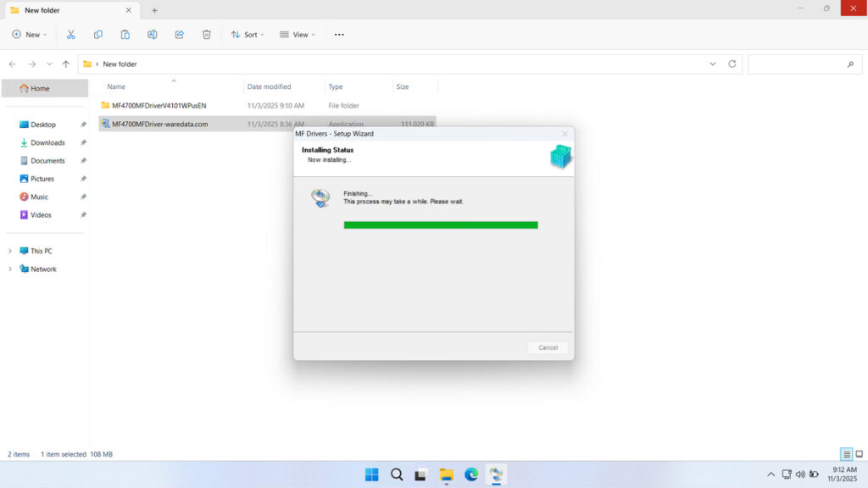Expand the Network tree item
868x488 pixels.
coord(10,269)
